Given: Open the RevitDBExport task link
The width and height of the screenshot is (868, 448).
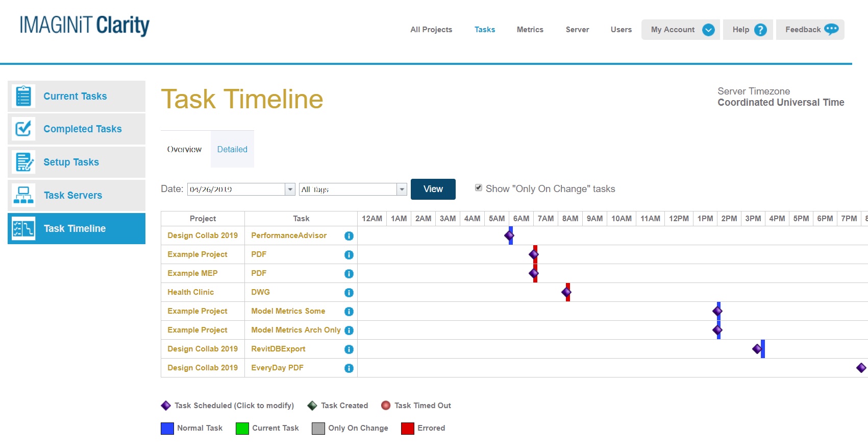Looking at the screenshot, I should coord(278,349).
